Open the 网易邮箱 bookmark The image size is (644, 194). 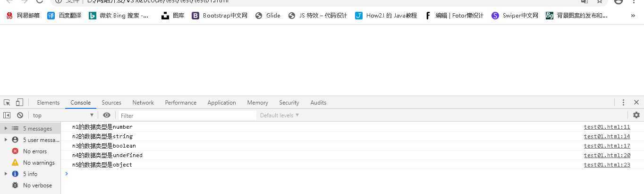(x=23, y=16)
